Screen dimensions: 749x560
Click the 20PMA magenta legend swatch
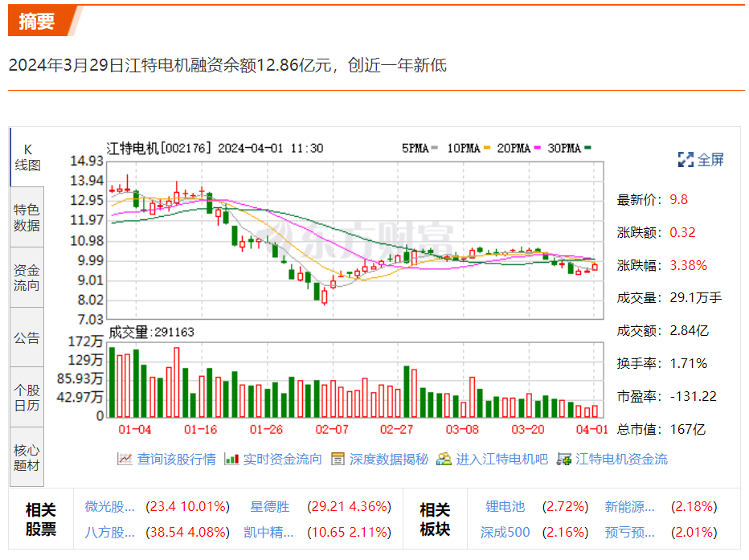[x=538, y=148]
